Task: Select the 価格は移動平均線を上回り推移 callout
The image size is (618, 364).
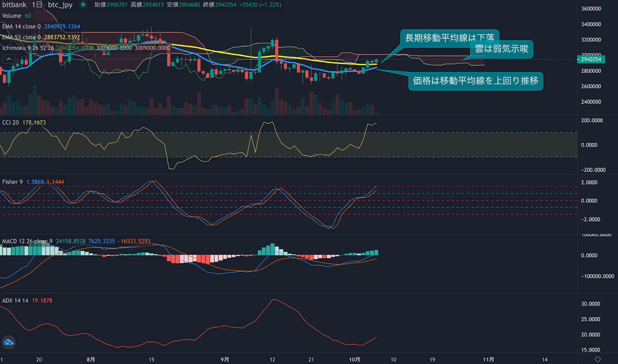Action: point(475,81)
